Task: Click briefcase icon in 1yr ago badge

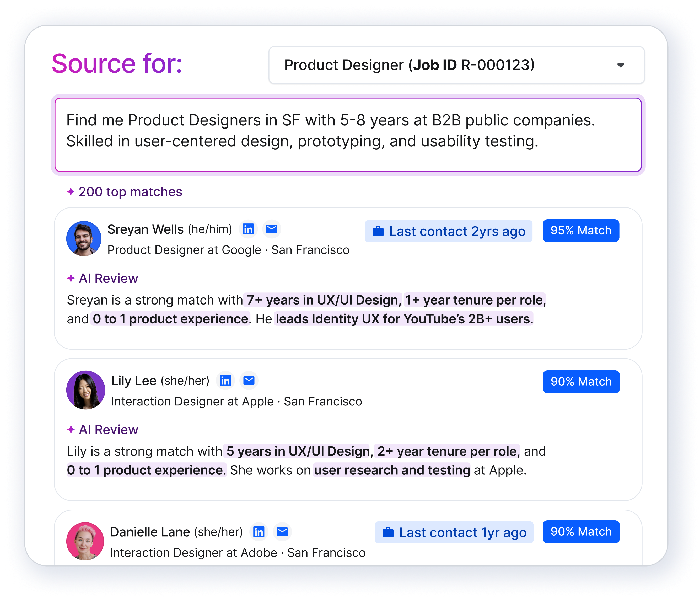Action: tap(388, 532)
